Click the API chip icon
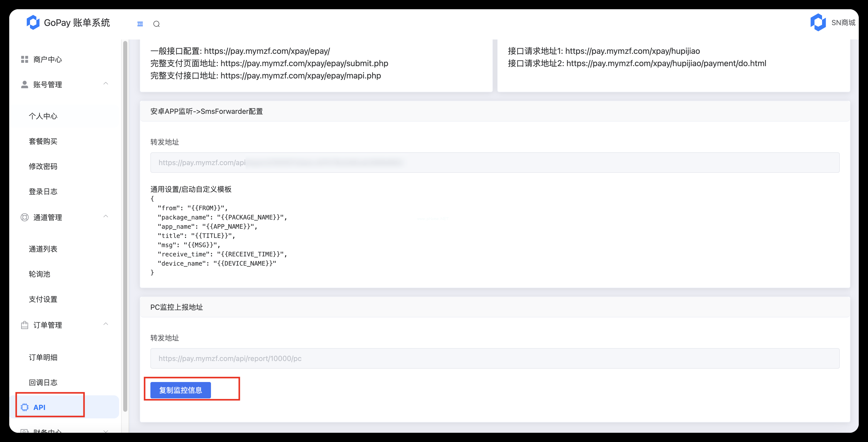The width and height of the screenshot is (868, 442). point(25,407)
